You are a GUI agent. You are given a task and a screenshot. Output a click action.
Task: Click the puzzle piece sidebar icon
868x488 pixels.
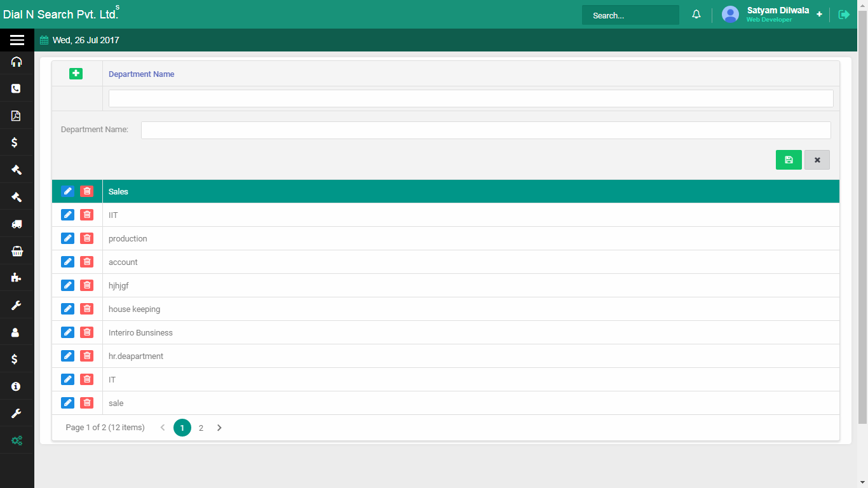pos(17,278)
